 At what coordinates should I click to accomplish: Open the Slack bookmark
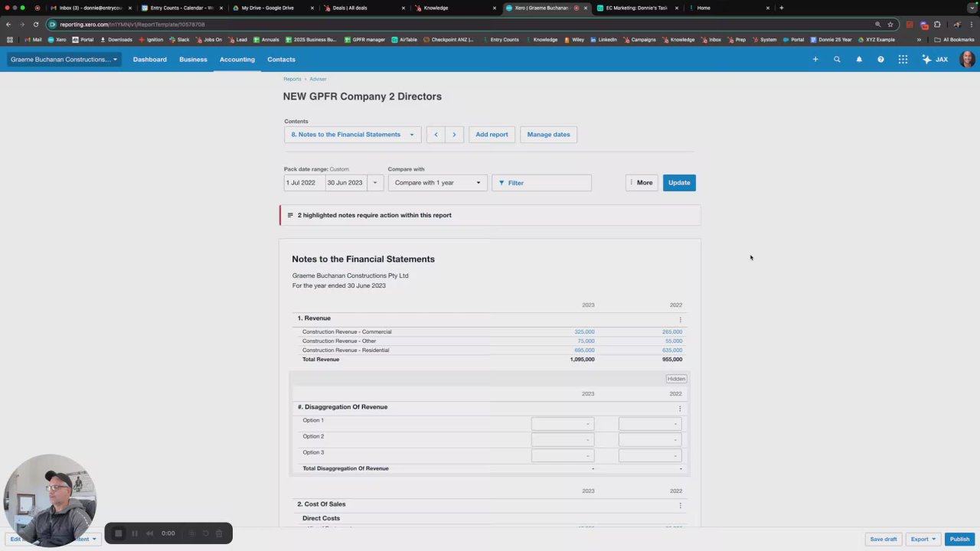click(180, 40)
